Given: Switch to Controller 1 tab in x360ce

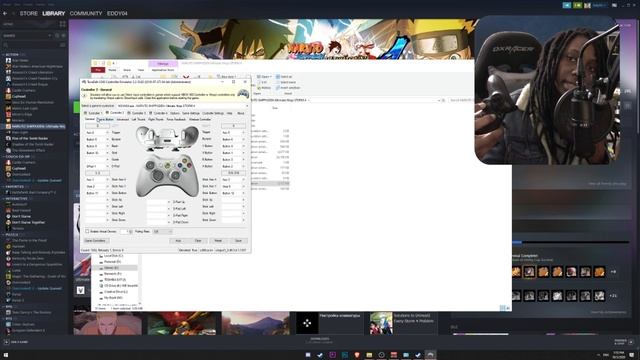Looking at the screenshot, I should point(93,113).
